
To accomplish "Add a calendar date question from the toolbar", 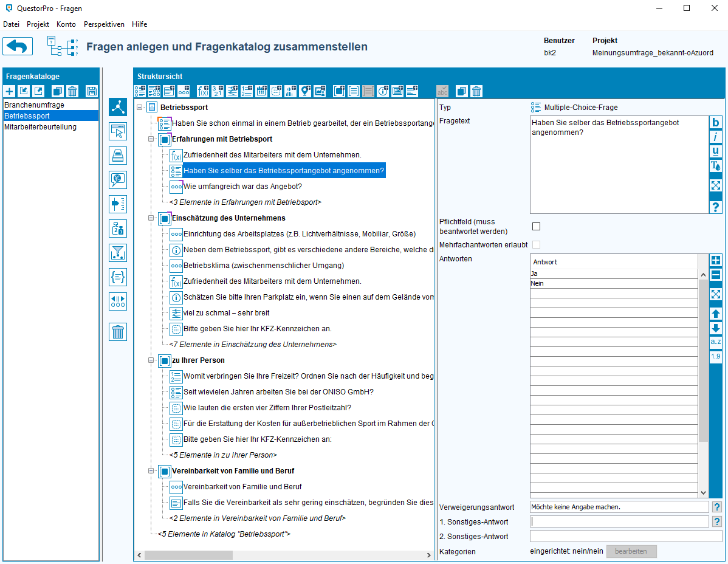I will pos(262,91).
